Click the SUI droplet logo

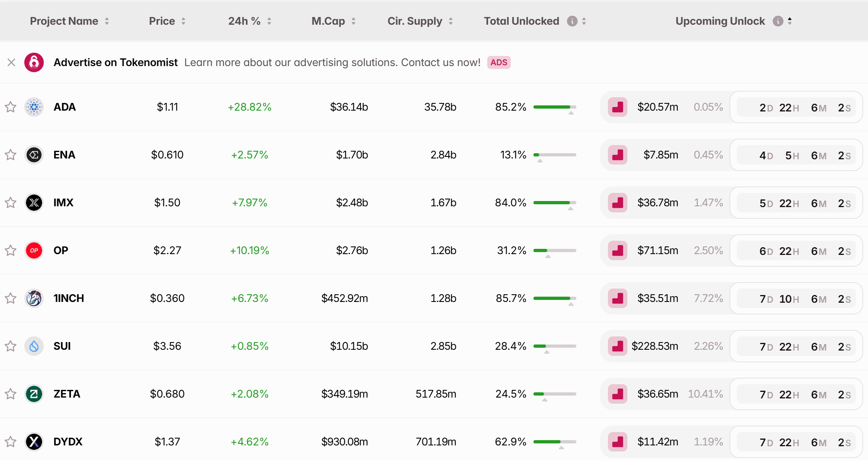tap(34, 346)
